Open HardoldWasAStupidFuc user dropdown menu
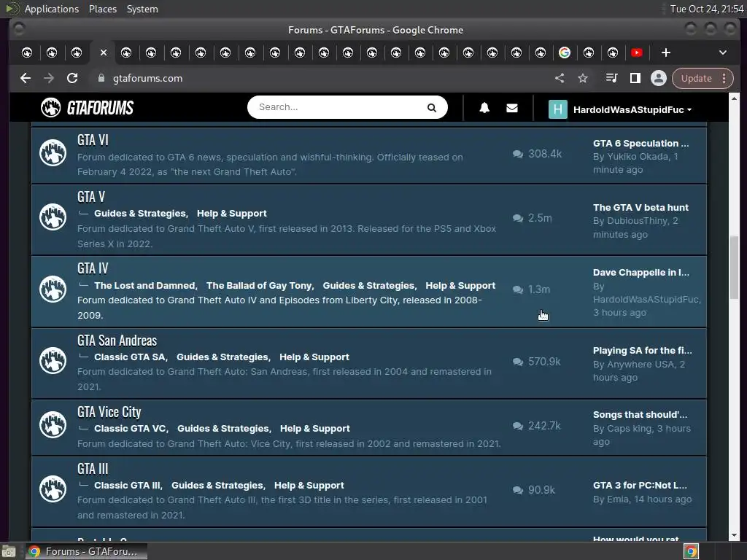Image resolution: width=747 pixels, height=560 pixels. 632,109
